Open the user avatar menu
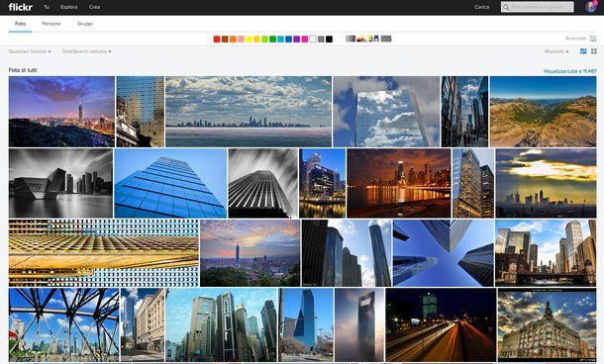Viewport: 604px width, 364px height. tap(591, 7)
